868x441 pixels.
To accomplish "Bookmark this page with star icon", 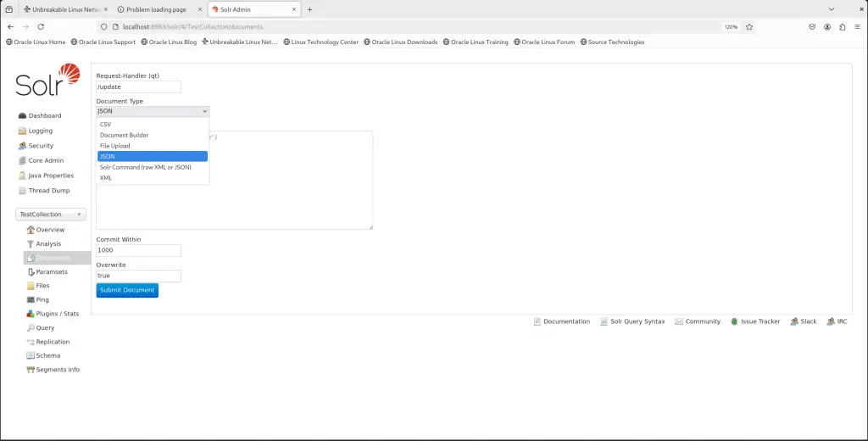I will point(749,26).
